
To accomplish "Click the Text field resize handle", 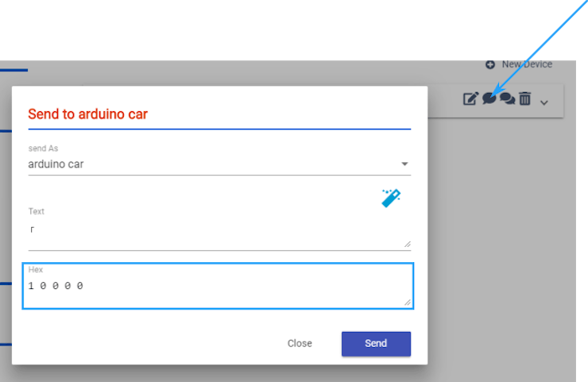I will 408,244.
